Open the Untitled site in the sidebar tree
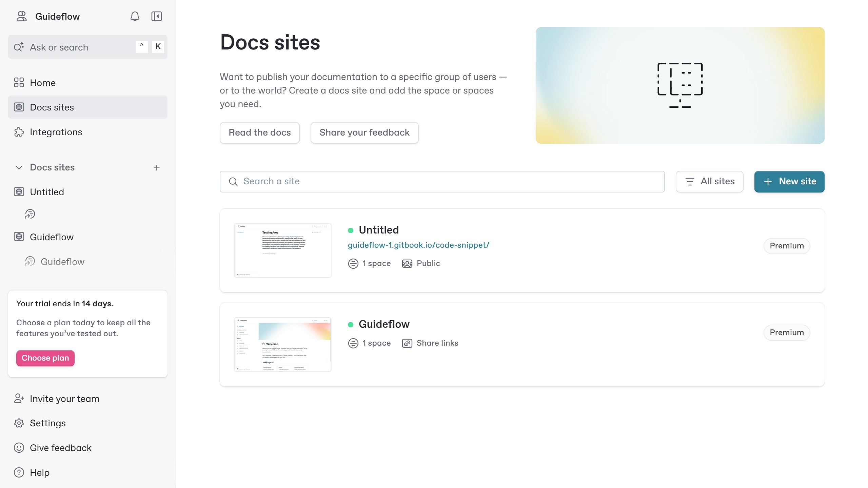 click(x=88, y=192)
